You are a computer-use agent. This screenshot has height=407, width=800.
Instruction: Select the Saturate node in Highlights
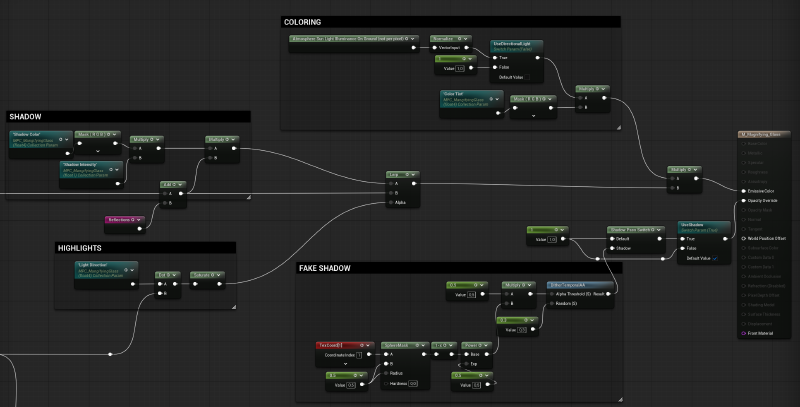coord(208,273)
